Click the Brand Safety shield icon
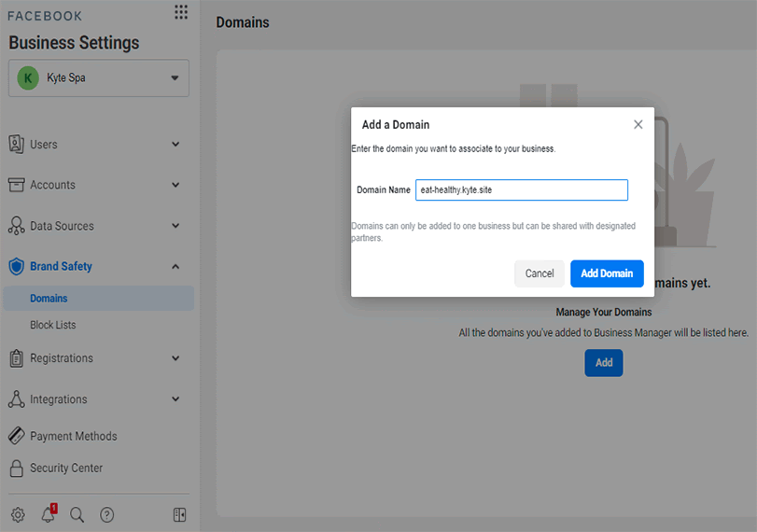The image size is (757, 532). coord(17,266)
